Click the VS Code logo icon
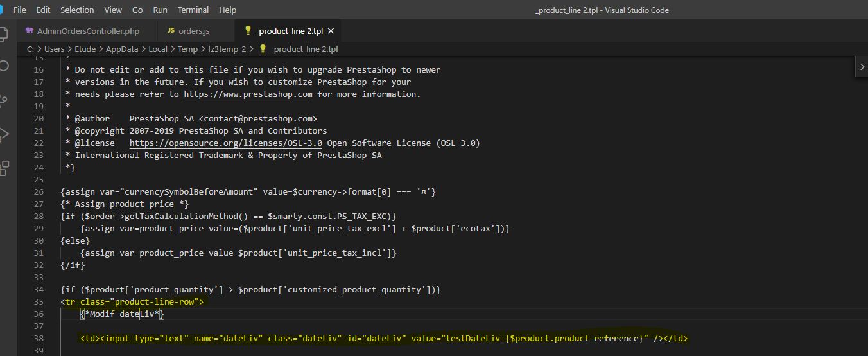This screenshot has width=868, height=356. click(2, 10)
